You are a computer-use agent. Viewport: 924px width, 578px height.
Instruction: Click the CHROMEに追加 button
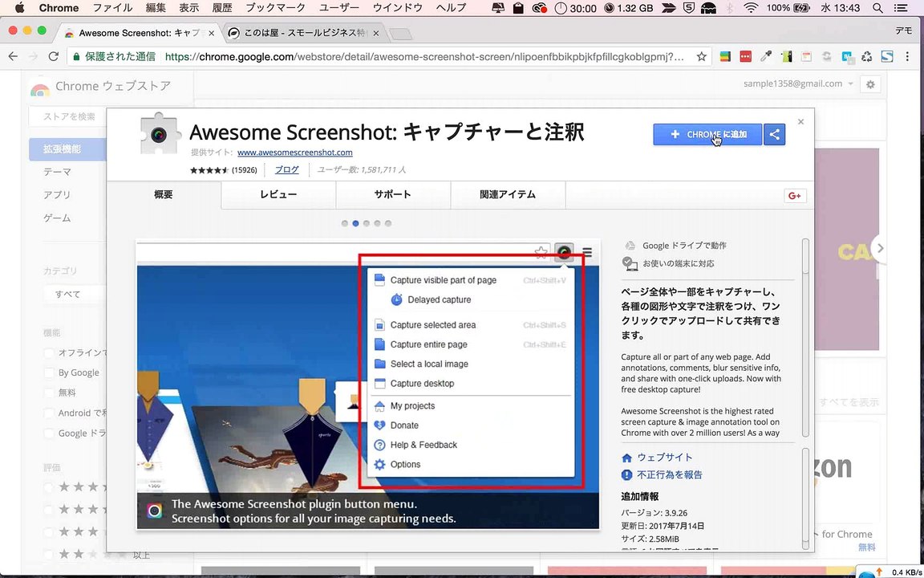(707, 135)
